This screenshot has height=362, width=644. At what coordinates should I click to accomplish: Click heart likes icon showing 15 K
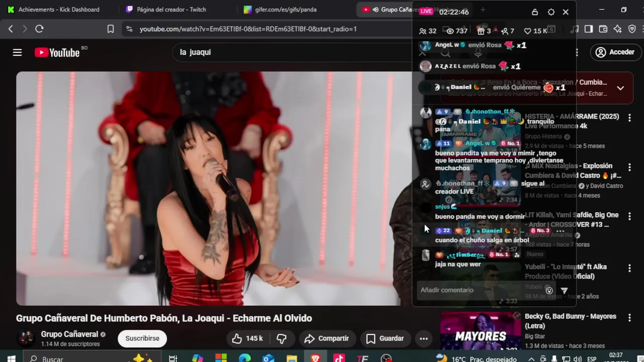pos(527,31)
